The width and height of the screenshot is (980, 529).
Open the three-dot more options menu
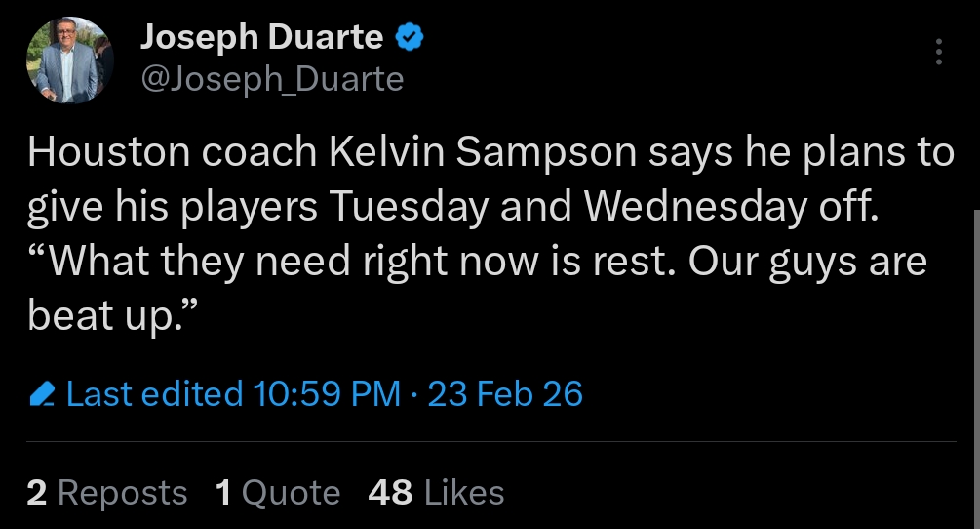tap(939, 52)
